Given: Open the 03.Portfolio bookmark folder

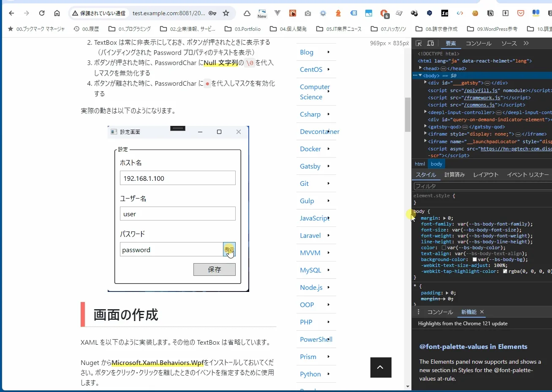Looking at the screenshot, I should pos(242,29).
